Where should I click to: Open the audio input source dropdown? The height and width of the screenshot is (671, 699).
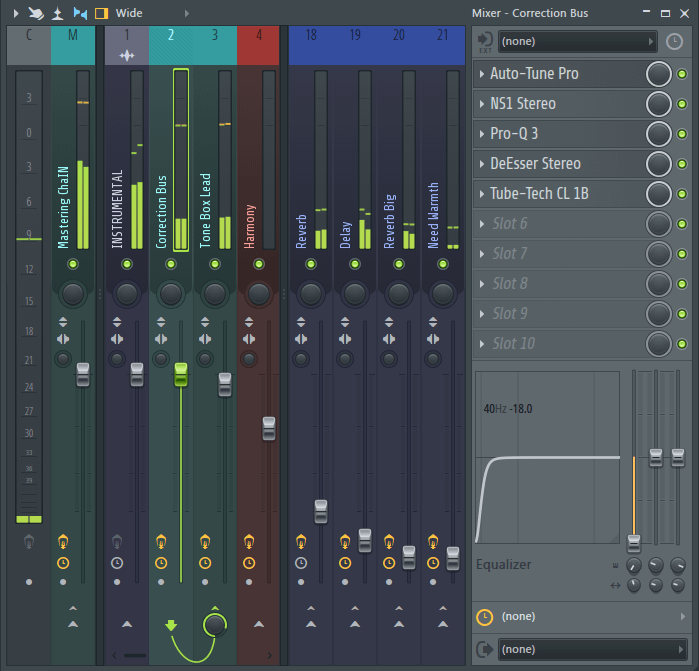point(577,41)
